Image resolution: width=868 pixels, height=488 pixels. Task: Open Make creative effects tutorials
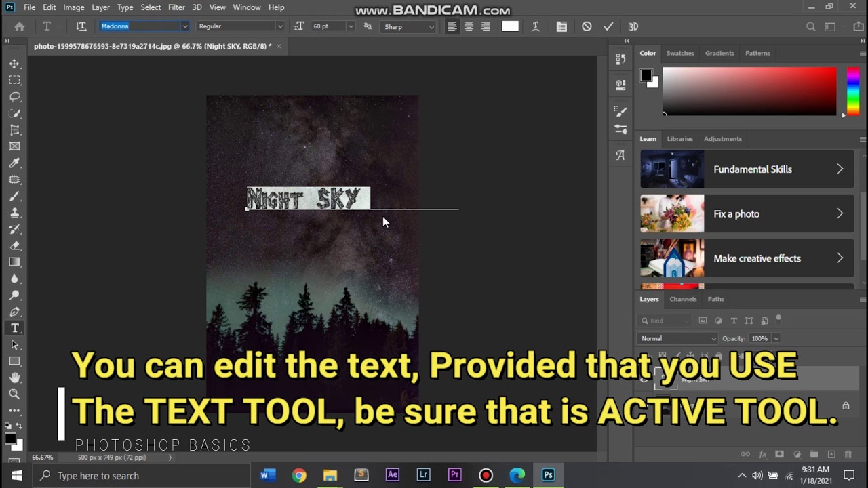(747, 258)
